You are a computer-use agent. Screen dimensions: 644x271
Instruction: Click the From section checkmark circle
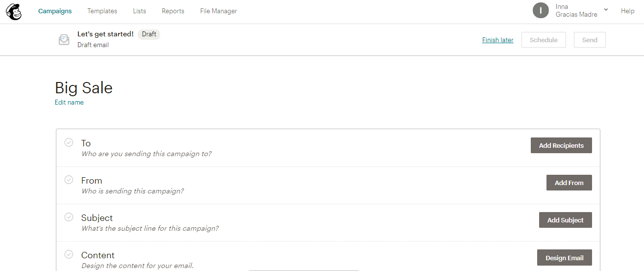pos(69,180)
